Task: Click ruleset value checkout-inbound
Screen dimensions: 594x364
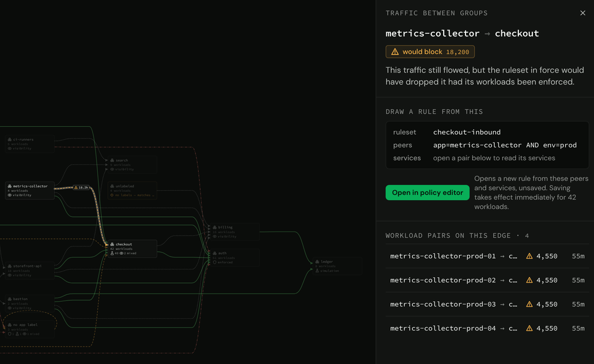Action: (467, 132)
